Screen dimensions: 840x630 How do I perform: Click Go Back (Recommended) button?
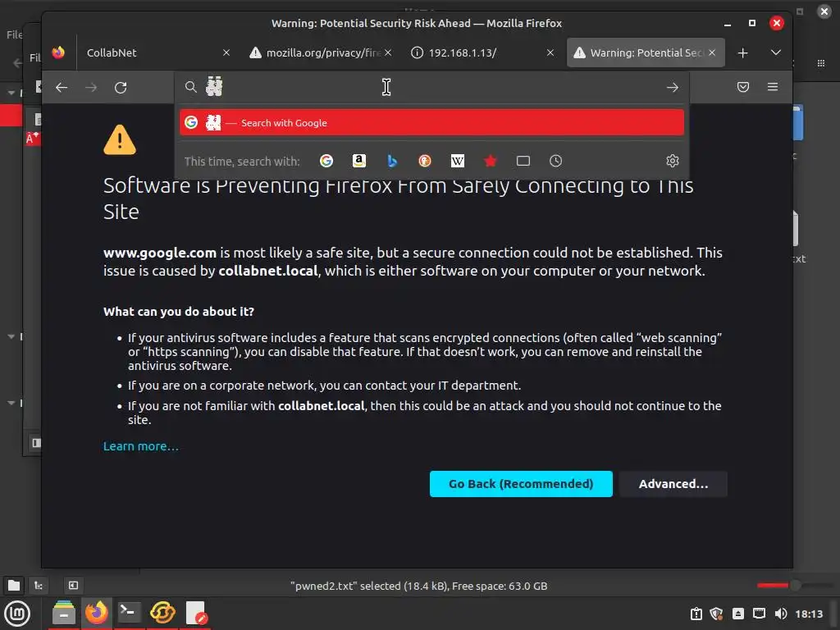click(521, 484)
